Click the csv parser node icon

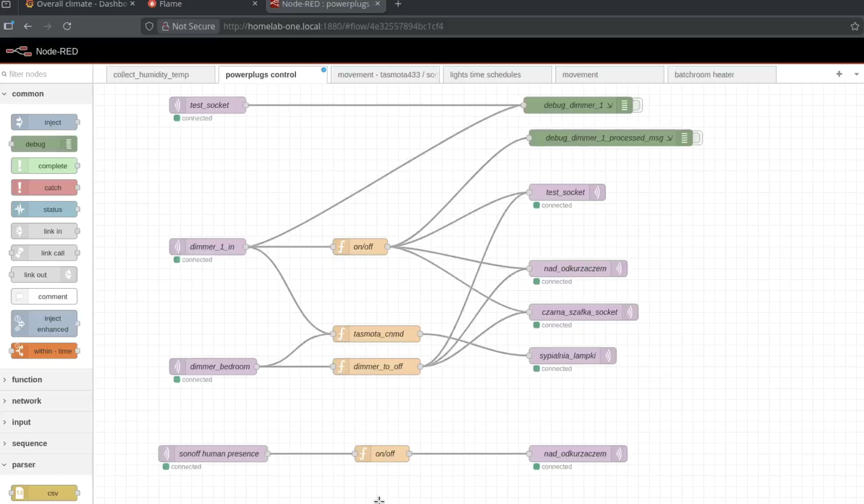tap(19, 493)
